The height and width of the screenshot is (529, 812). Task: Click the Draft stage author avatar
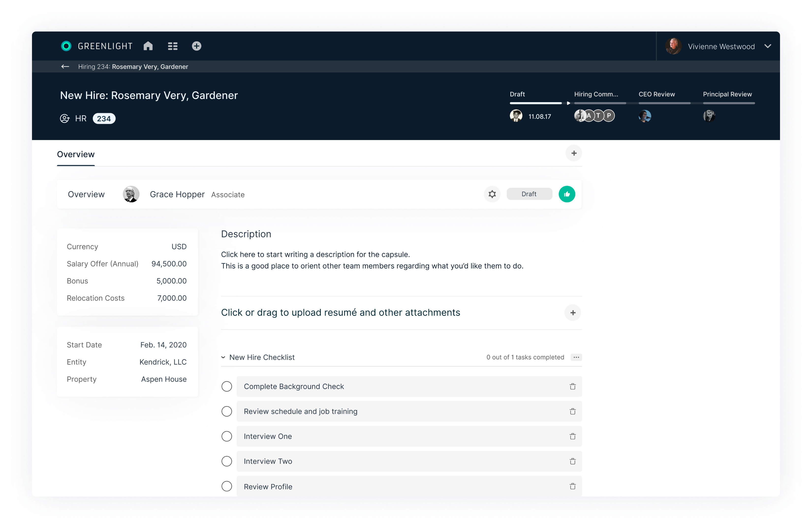pyautogui.click(x=516, y=116)
